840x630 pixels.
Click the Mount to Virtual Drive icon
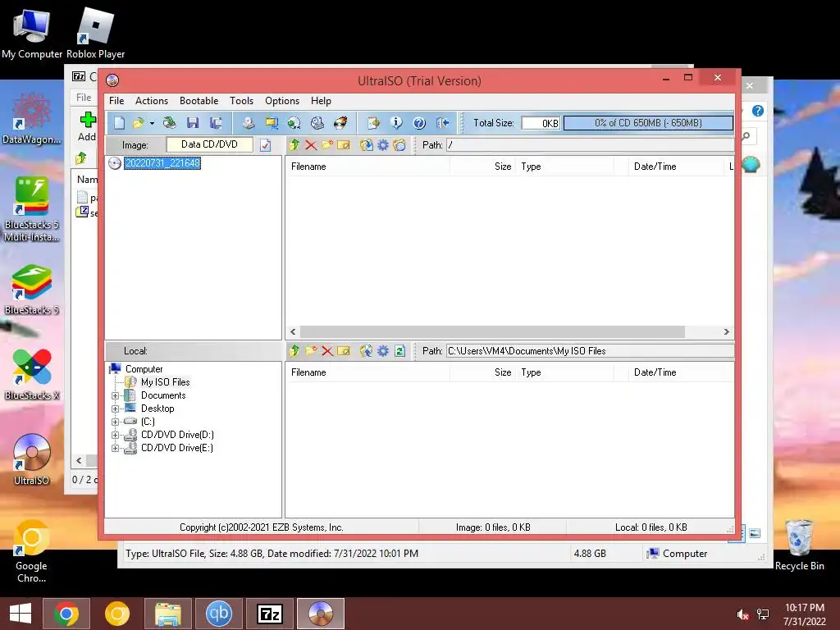coord(317,123)
